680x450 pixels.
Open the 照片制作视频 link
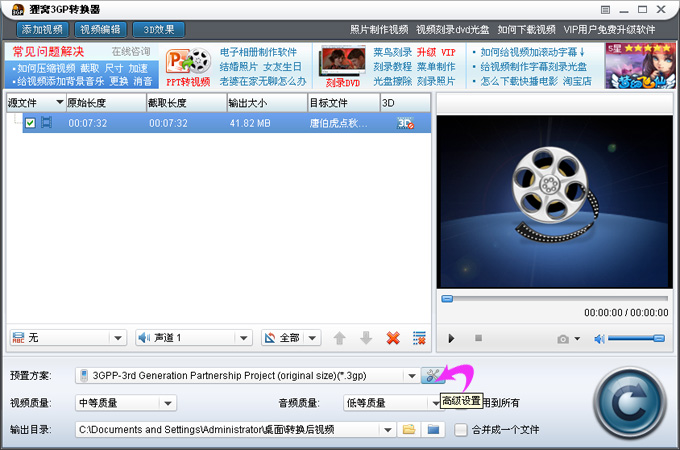point(379,29)
